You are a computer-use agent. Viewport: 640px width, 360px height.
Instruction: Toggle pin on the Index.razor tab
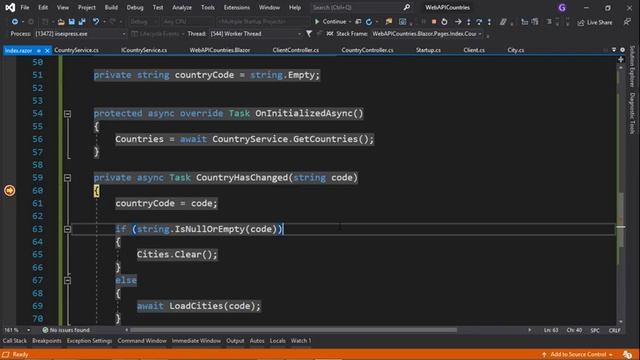click(39, 50)
